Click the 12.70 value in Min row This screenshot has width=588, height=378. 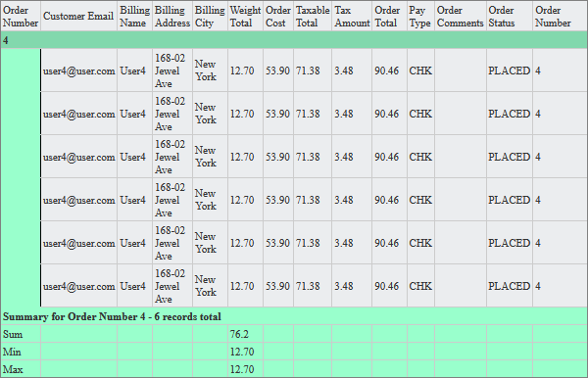(242, 352)
